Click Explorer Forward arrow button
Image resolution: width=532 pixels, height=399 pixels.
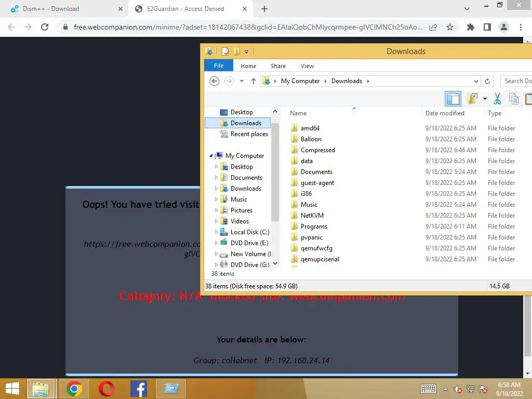coord(229,81)
